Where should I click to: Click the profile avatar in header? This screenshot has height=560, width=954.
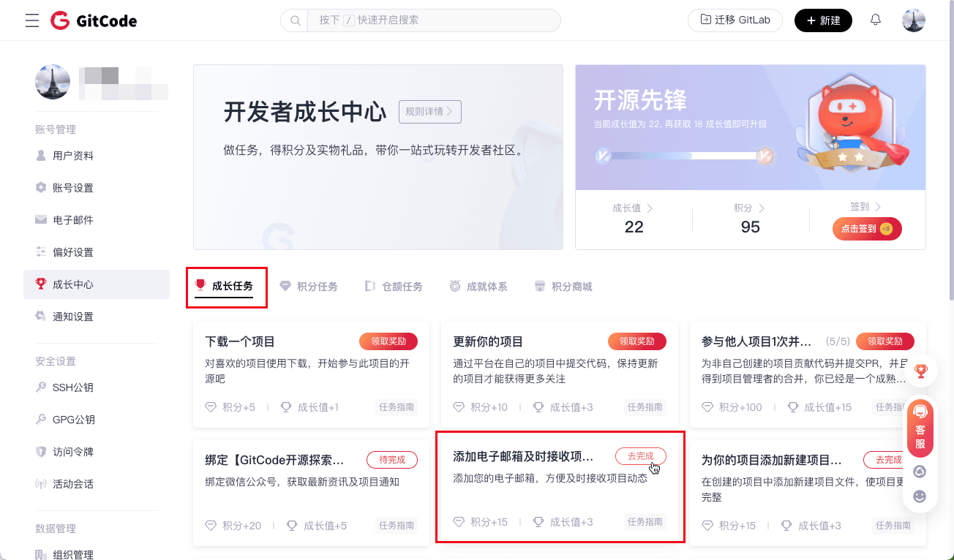click(914, 20)
